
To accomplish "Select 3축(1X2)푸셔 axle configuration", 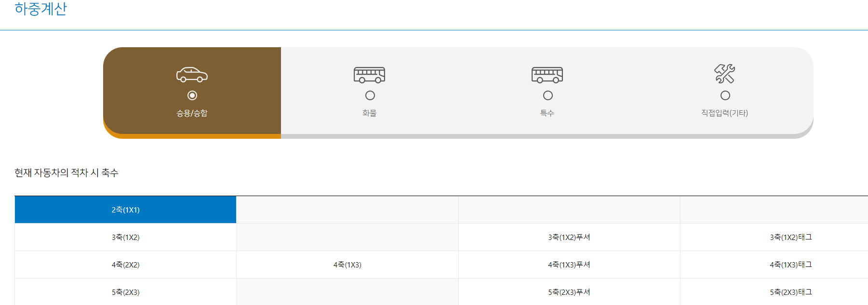I will tap(569, 238).
